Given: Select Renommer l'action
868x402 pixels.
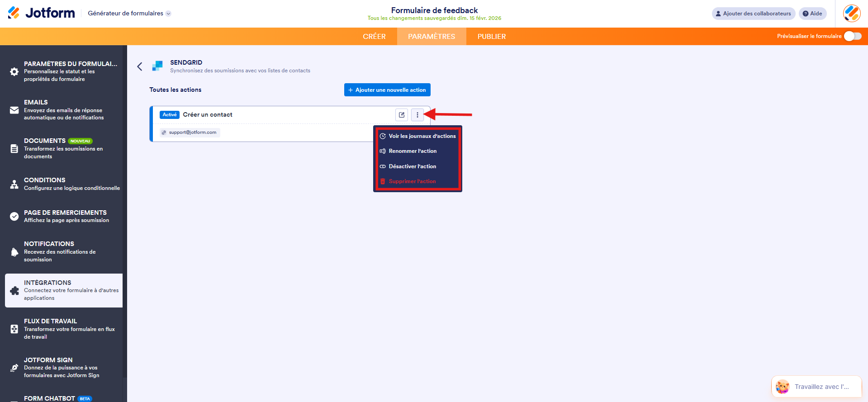Looking at the screenshot, I should [418, 151].
